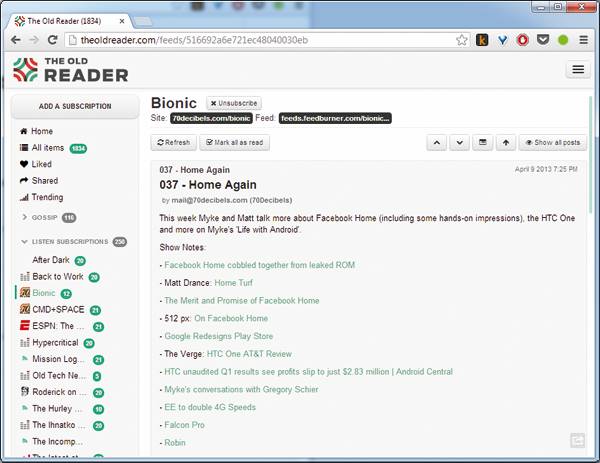Screen dimensions: 600x463
Task: Toggle Show all posts
Action: [553, 142]
